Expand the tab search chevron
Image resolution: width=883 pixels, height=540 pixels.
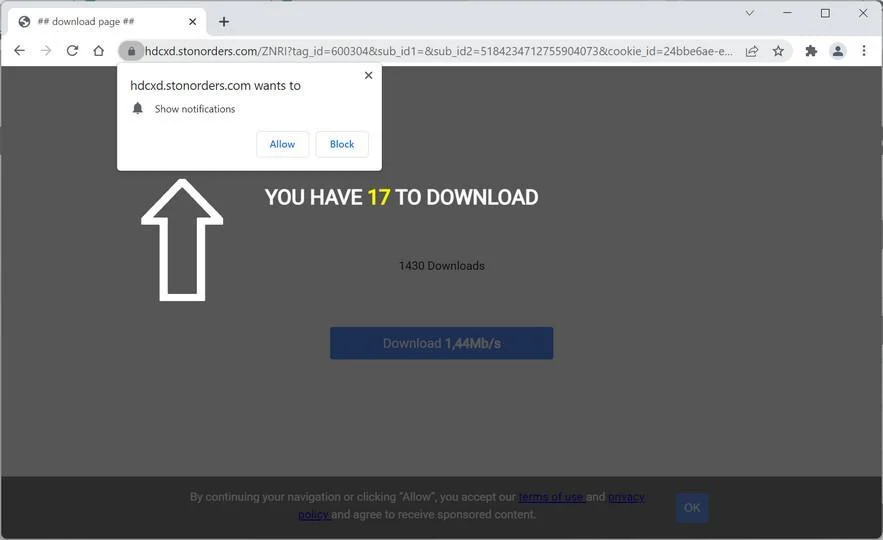(750, 13)
